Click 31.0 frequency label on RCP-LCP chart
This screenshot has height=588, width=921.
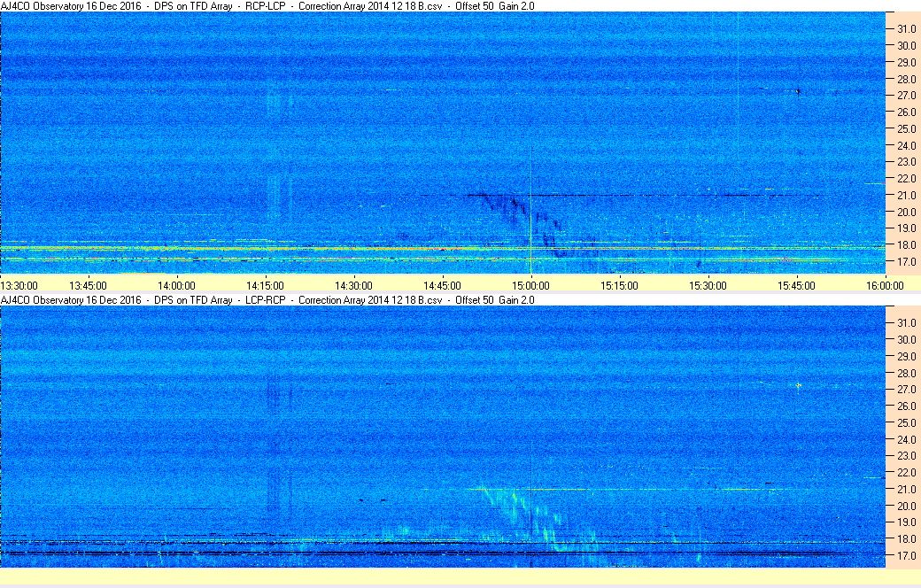pos(906,29)
